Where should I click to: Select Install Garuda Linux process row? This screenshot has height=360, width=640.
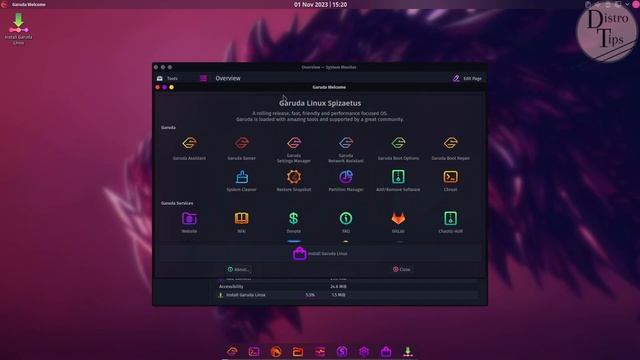coord(347,295)
